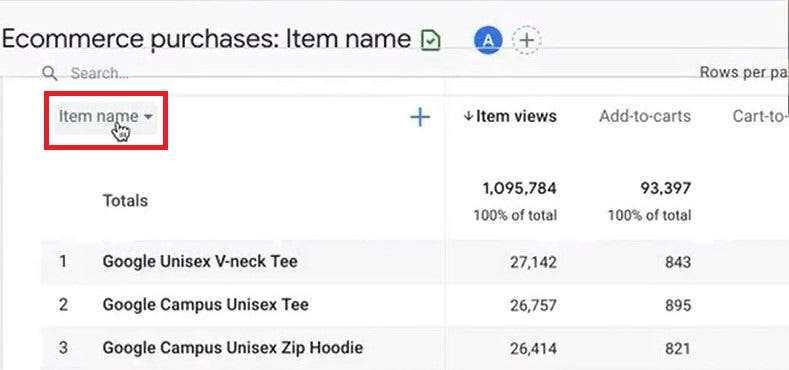Screen dimensions: 789x370
Task: Click the sort arrow beside Item views
Action: pos(468,116)
